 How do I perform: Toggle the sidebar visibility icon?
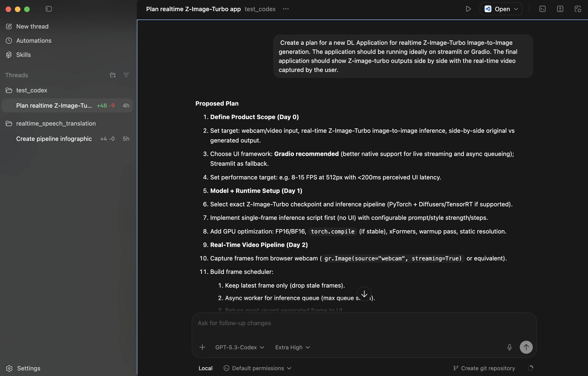click(x=48, y=9)
